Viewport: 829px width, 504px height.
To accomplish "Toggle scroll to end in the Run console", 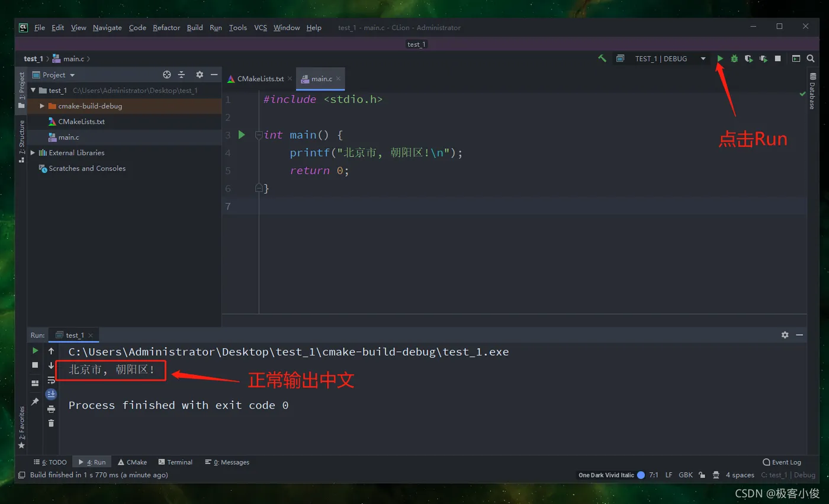I will [52, 394].
